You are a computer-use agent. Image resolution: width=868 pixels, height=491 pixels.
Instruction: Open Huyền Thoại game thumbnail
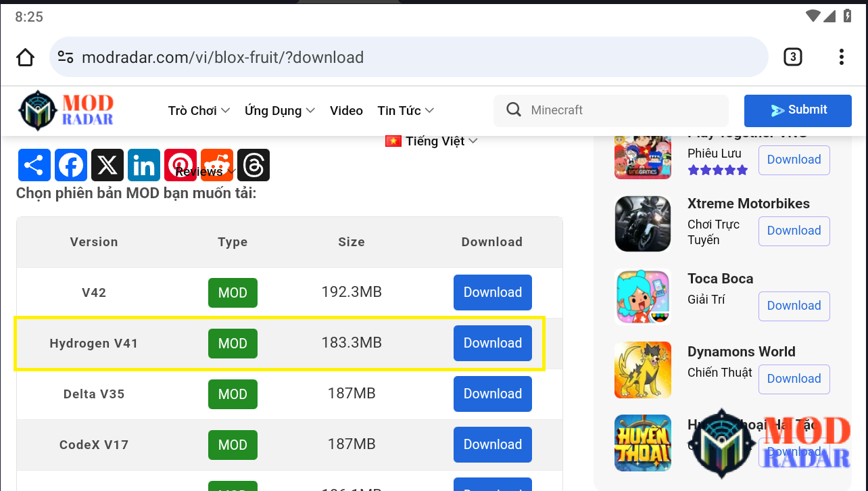pos(643,443)
